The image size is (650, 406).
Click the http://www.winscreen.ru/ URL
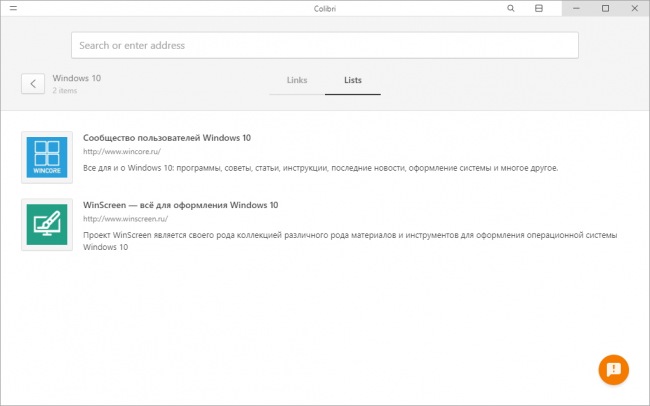(x=125, y=219)
